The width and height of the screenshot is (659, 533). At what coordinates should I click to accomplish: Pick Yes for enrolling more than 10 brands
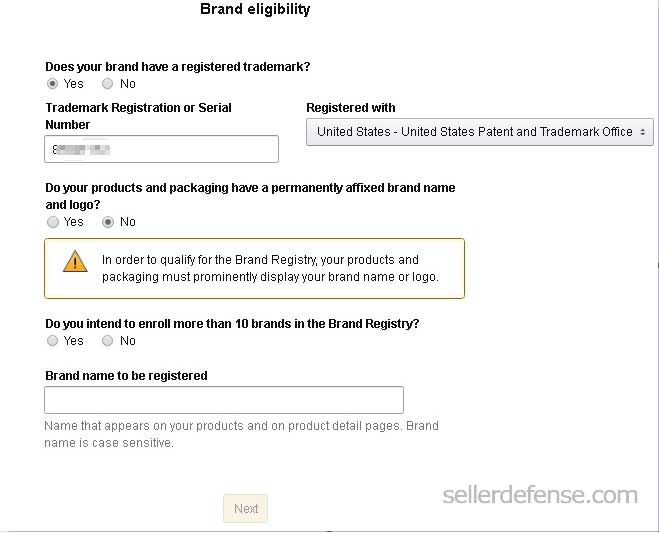tap(53, 341)
